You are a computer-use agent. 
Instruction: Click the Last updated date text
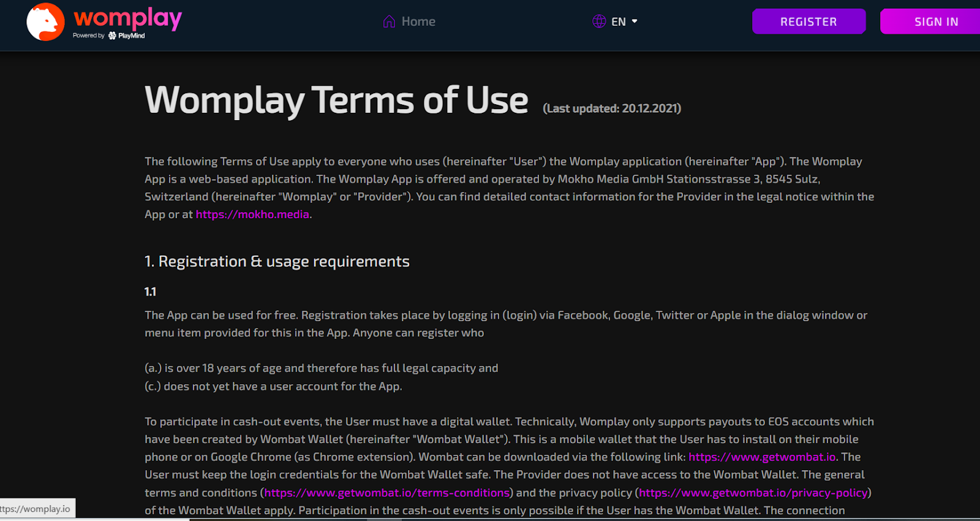click(611, 108)
